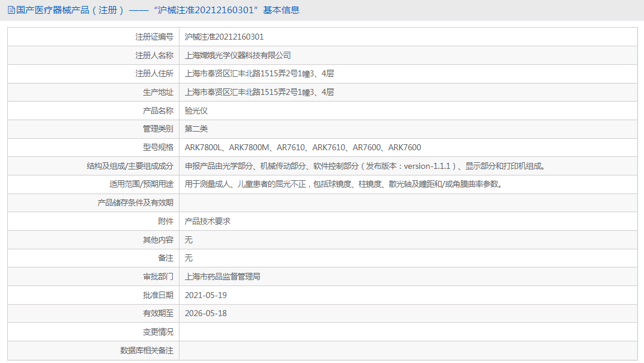Select the registration number value 沪械注准20212160301

click(224, 37)
